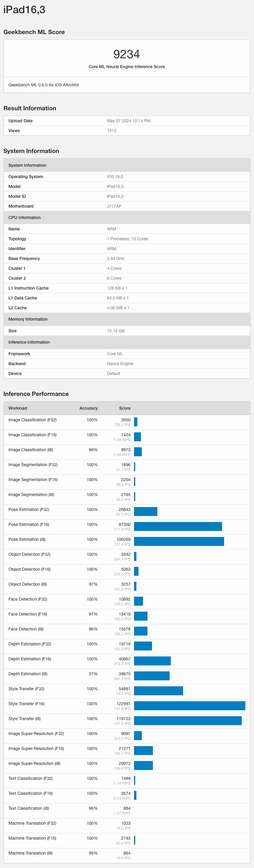Select the upload date May 07 2024 10:14 PM
This screenshot has height=868, width=254.
coord(129,121)
